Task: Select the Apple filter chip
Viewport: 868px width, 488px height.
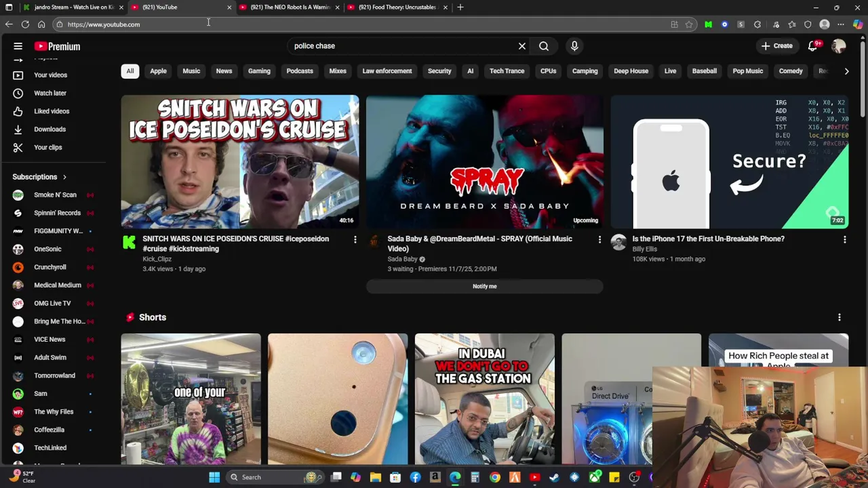Action: (x=158, y=71)
